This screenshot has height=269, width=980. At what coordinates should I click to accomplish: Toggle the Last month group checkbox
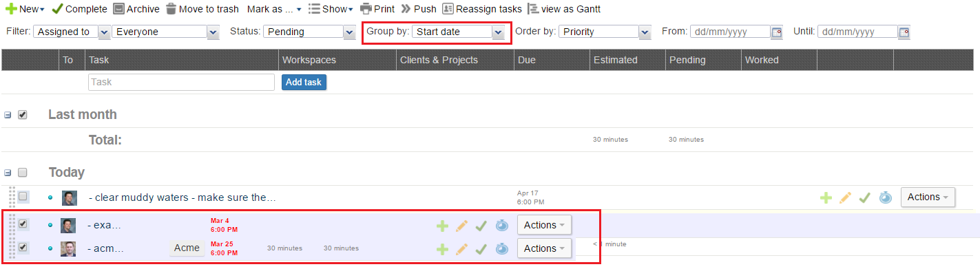[22, 115]
